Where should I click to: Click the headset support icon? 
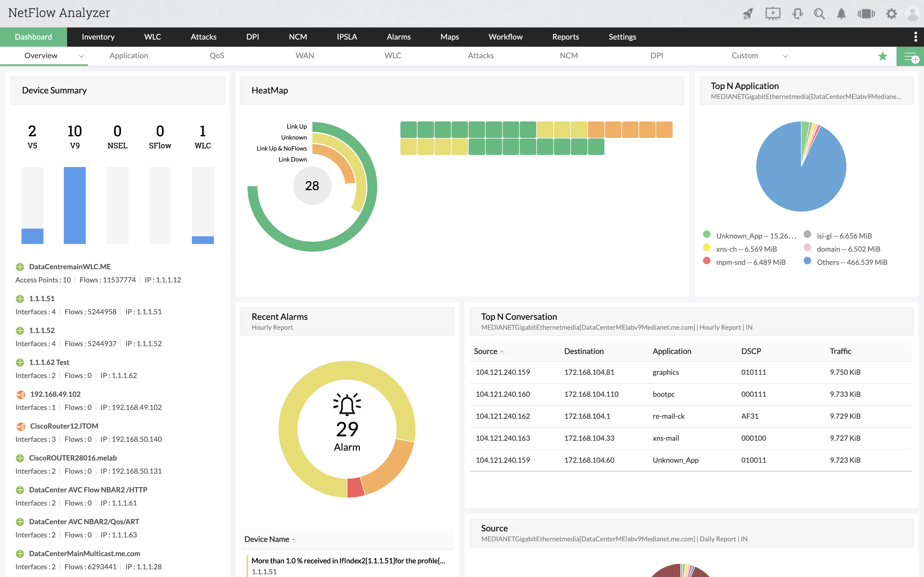797,14
